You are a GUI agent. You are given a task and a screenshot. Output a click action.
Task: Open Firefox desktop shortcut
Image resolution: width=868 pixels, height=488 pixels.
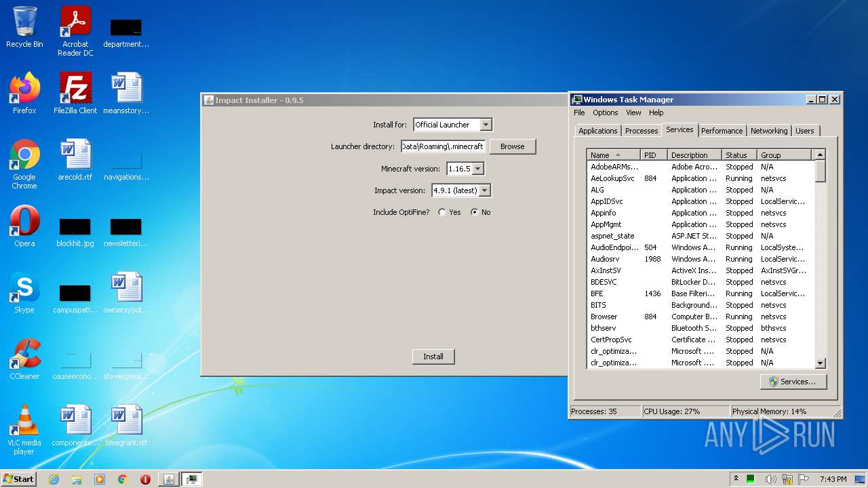24,94
